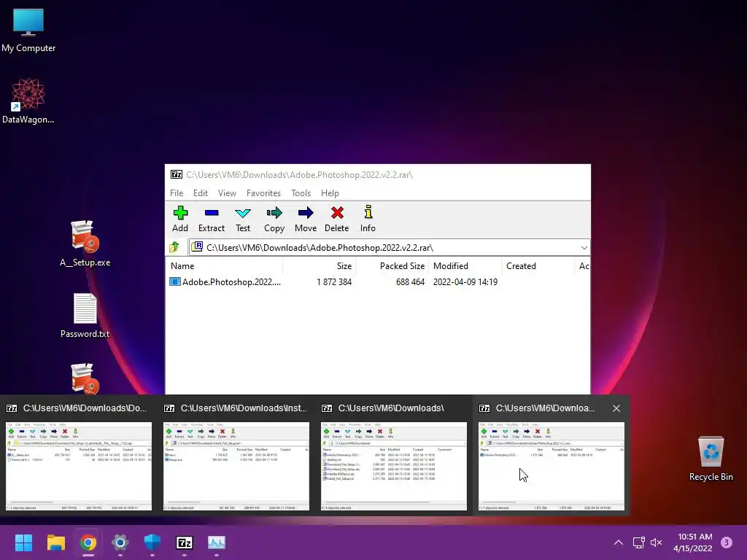747x560 pixels.
Task: Switch to the C:\Users\VM6\Downloads\ window thumbnail
Action: click(x=394, y=466)
